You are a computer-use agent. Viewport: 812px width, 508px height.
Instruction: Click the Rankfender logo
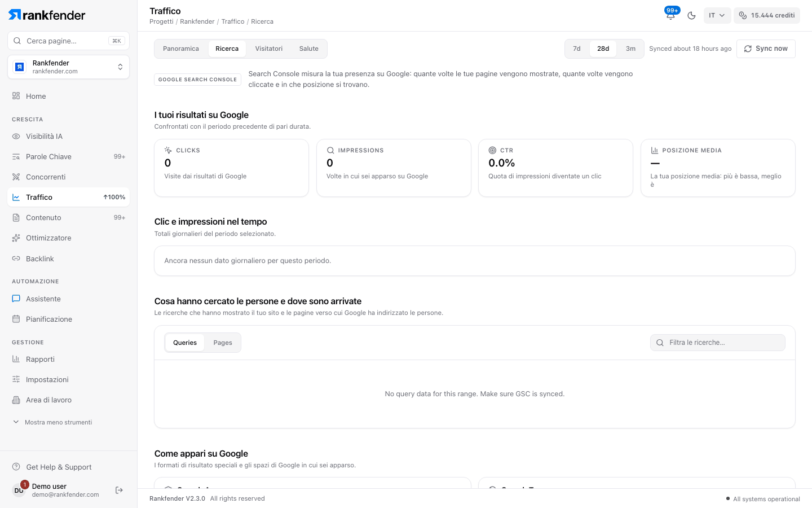coord(47,15)
